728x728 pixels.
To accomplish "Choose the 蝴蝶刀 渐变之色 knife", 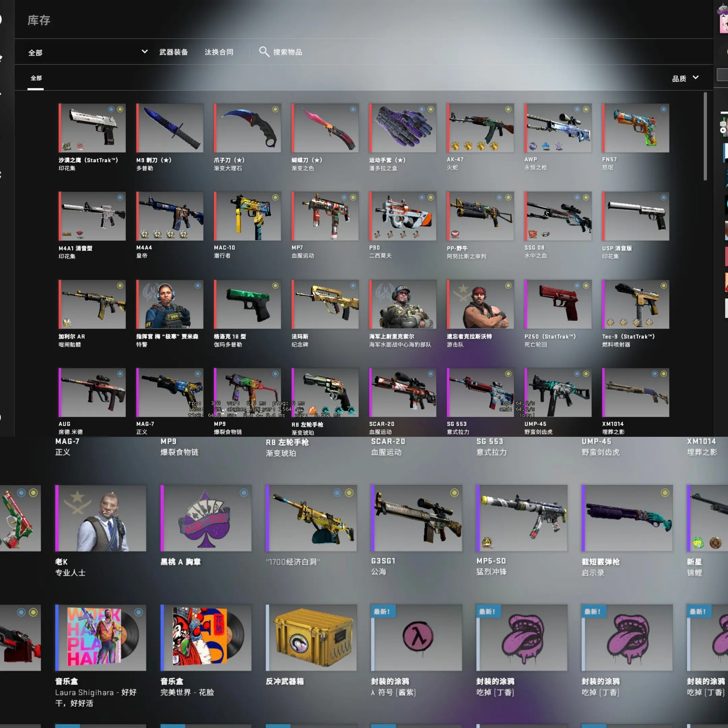I will (x=325, y=128).
